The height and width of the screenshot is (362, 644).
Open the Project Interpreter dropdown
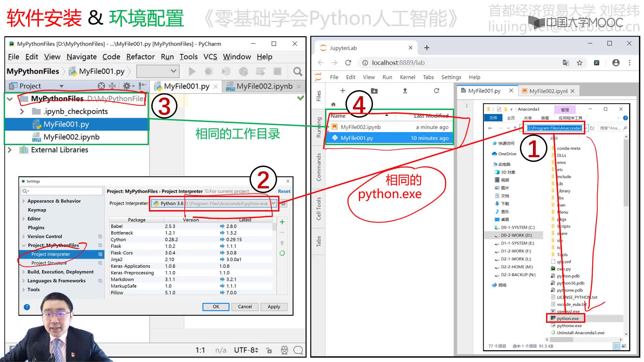point(273,203)
